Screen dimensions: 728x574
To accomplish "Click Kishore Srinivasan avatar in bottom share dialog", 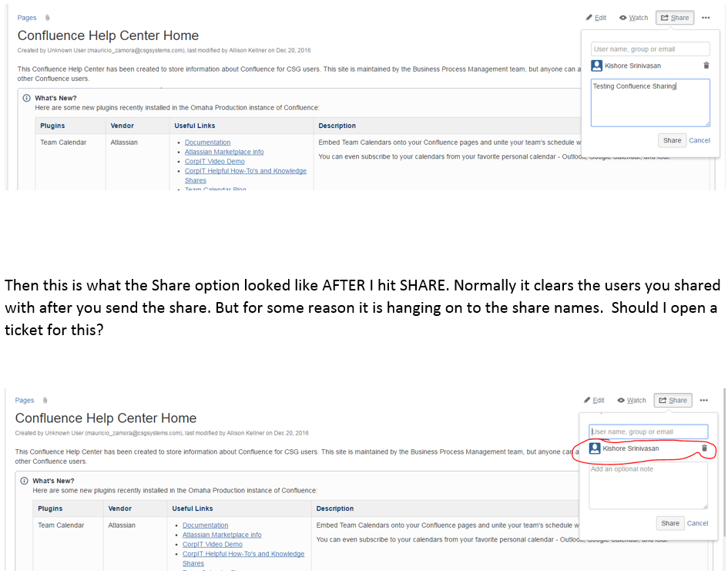I will point(595,448).
